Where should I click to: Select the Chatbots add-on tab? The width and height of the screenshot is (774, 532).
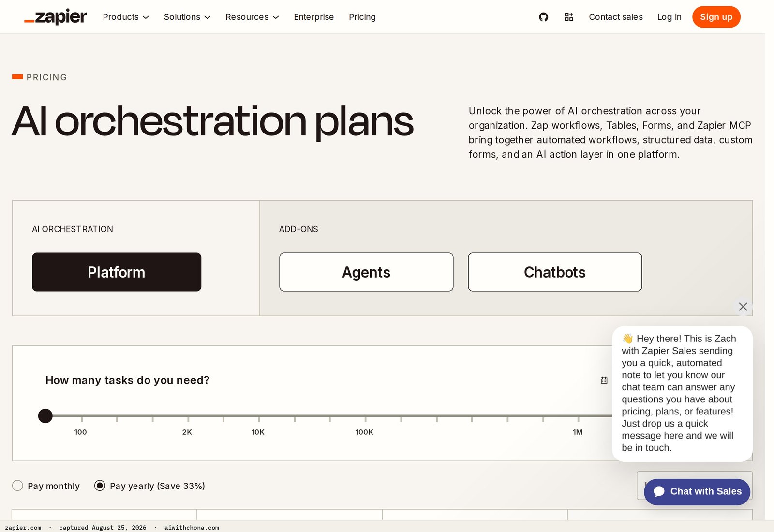pos(555,272)
